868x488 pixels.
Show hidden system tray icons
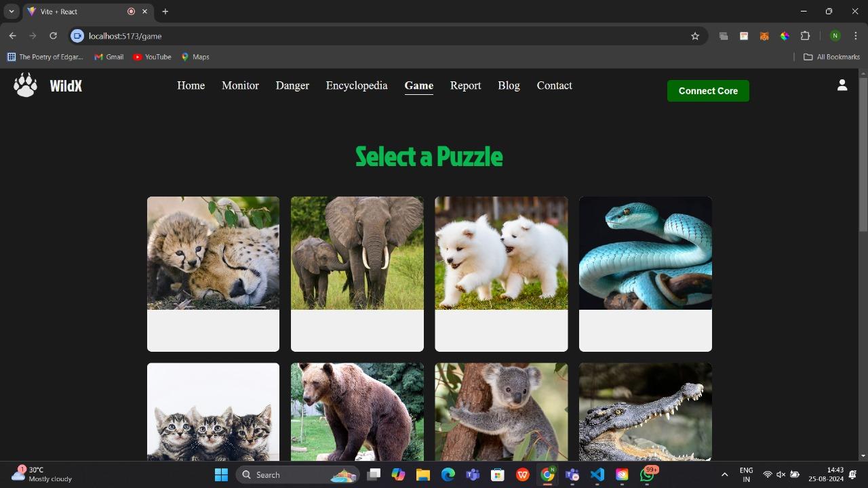pos(724,474)
